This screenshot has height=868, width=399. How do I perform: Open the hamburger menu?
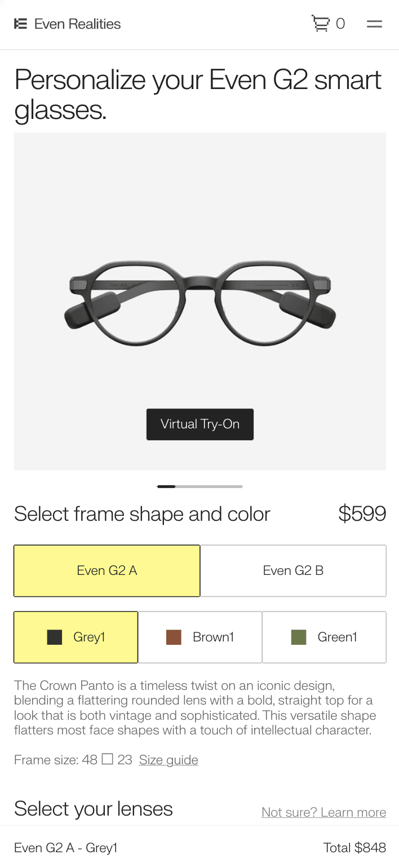[374, 24]
